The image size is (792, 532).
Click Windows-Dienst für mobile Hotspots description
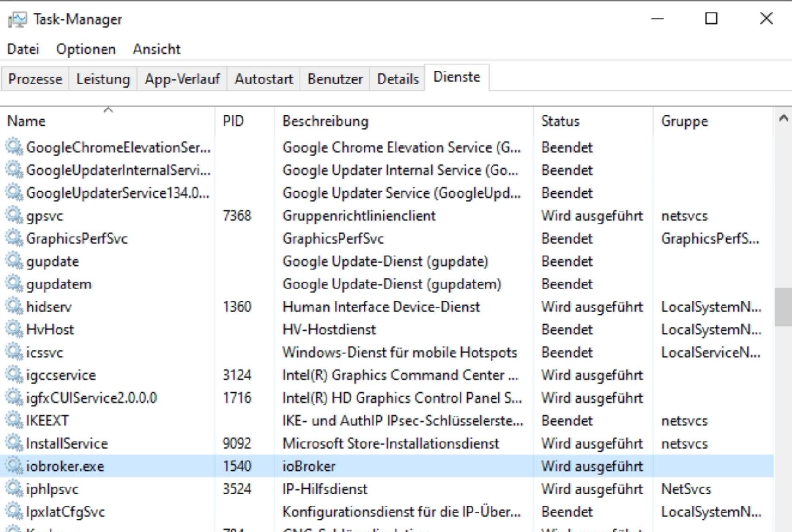(400, 352)
